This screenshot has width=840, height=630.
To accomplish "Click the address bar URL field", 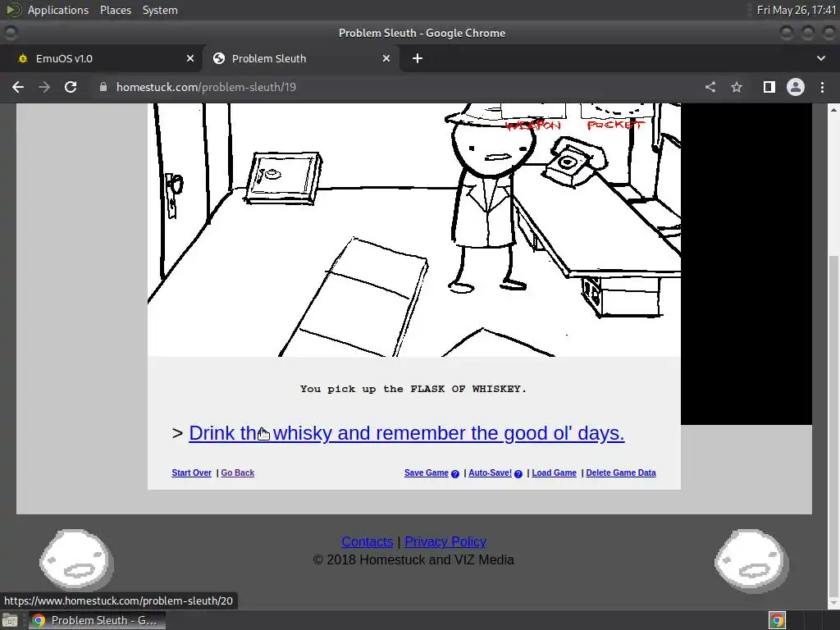I will tap(396, 87).
